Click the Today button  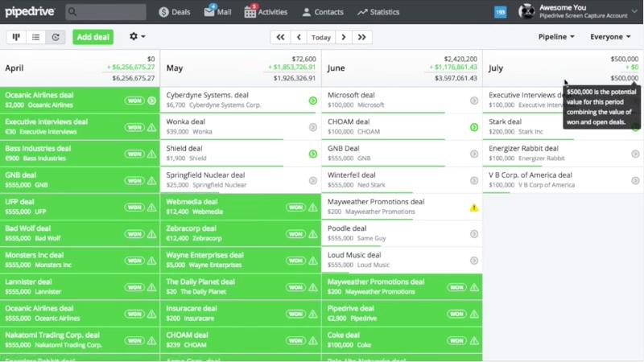(321, 37)
